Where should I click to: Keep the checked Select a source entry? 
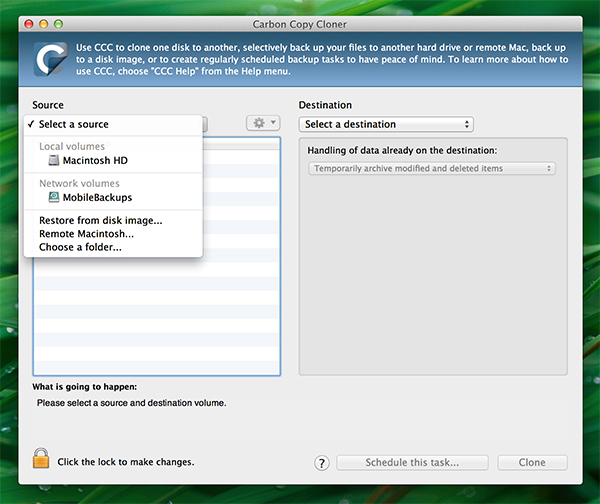113,124
